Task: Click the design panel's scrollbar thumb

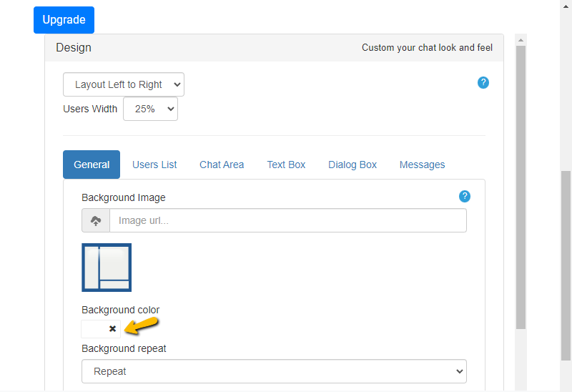Action: tap(521, 186)
